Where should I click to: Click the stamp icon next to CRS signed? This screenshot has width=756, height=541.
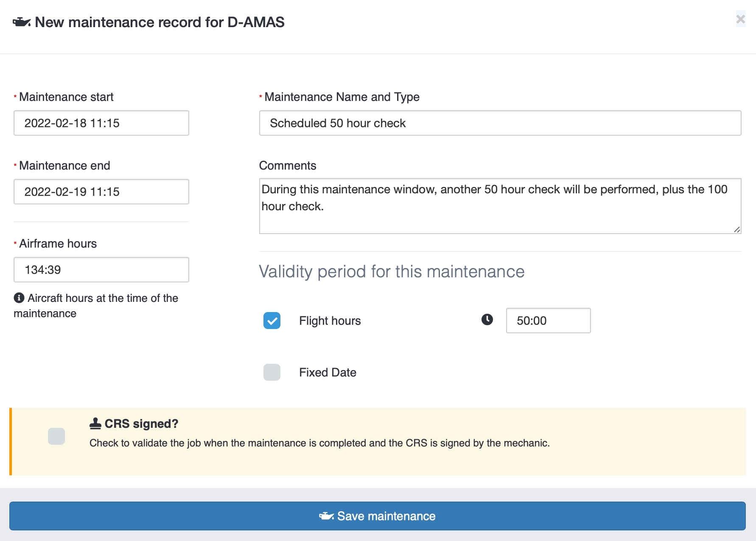[x=95, y=423]
